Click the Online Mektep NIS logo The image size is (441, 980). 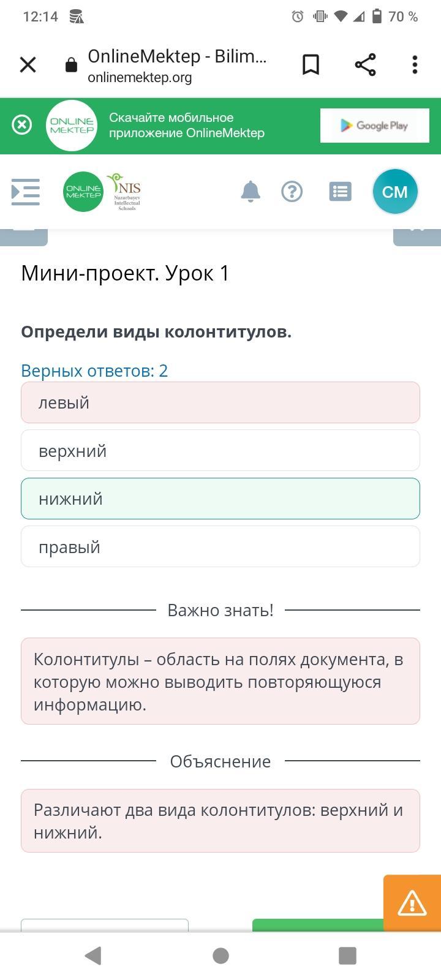[x=102, y=192]
